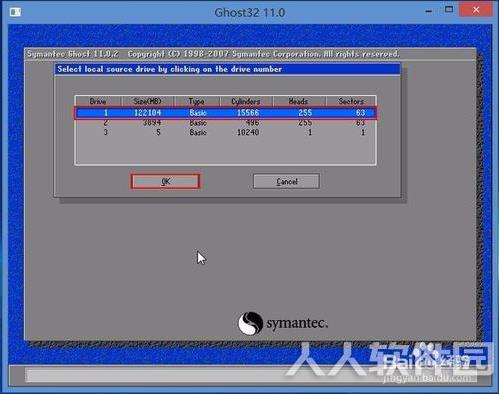The width and height of the screenshot is (499, 394).
Task: Close the Ghost32 11.0 window
Action: [476, 10]
